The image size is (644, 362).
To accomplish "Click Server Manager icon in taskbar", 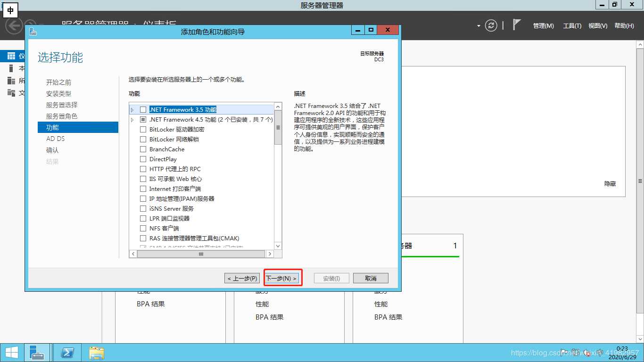I will [36, 353].
